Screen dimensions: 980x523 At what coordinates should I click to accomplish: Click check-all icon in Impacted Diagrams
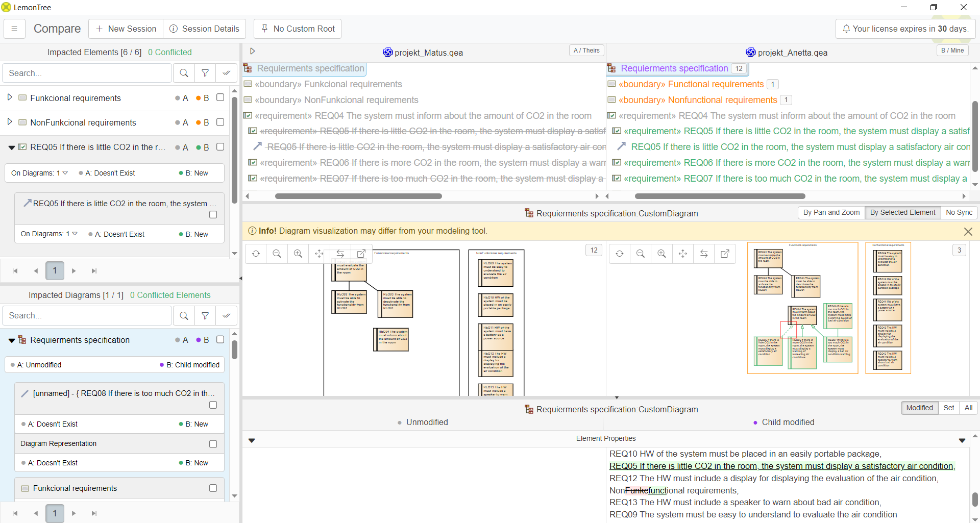pos(227,316)
